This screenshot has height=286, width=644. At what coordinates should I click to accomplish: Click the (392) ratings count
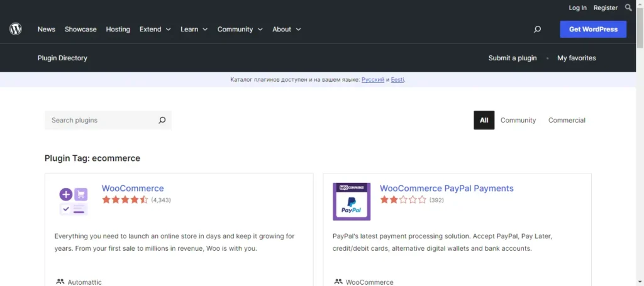[x=436, y=201]
